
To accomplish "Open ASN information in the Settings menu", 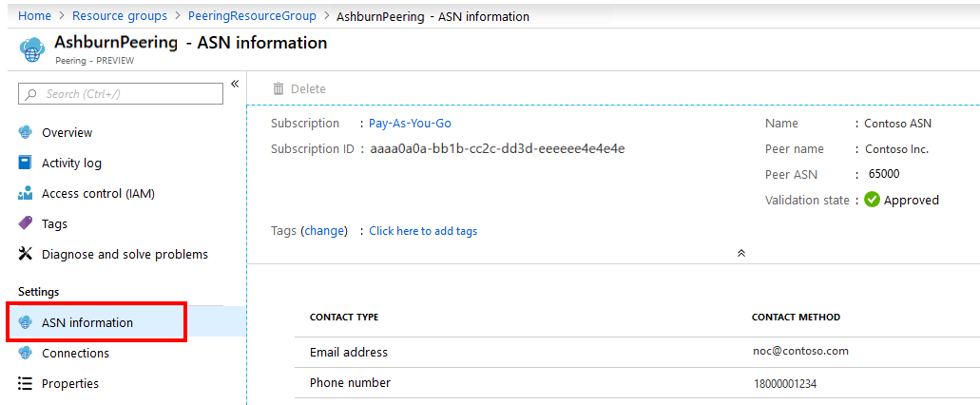I will click(x=87, y=322).
